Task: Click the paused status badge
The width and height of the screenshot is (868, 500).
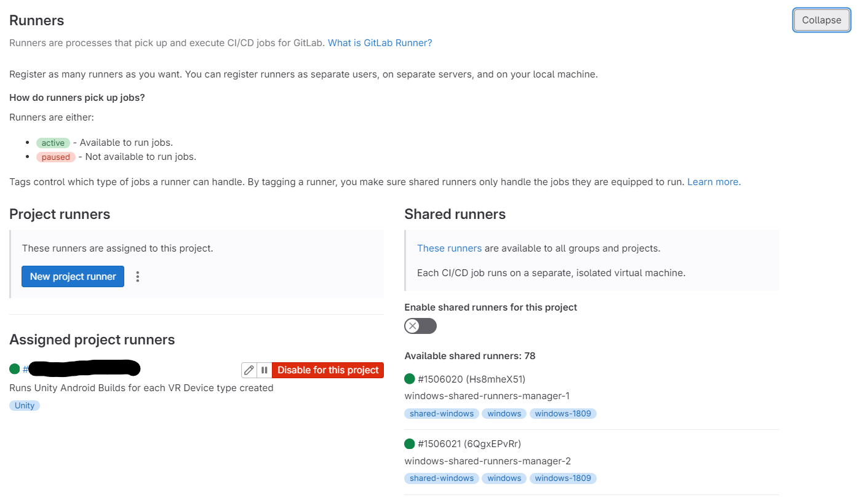Action: (56, 157)
